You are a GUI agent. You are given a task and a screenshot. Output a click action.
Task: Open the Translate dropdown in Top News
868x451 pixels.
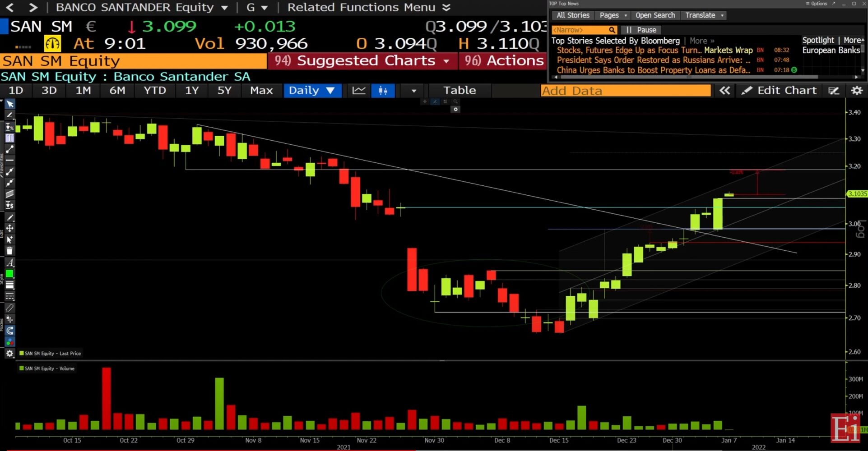tap(704, 15)
